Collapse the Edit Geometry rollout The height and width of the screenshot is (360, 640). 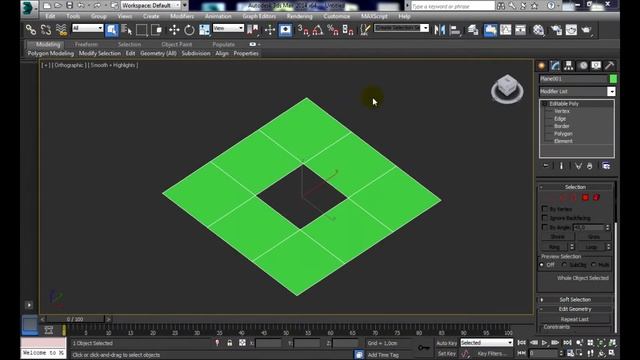click(575, 309)
